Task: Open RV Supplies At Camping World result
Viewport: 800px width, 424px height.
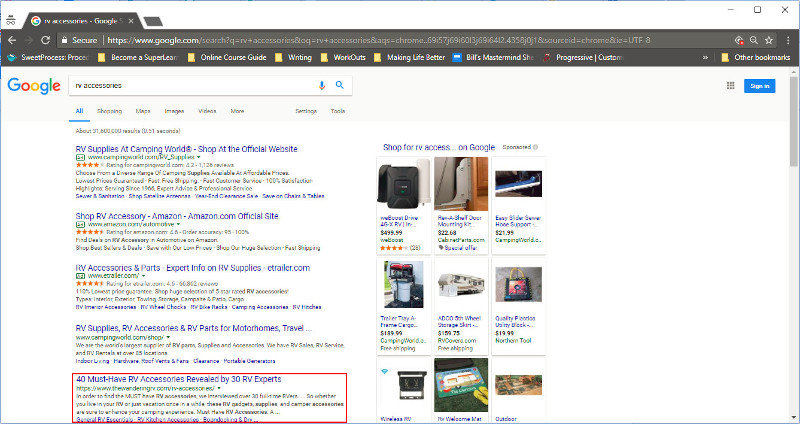Action: (187, 149)
